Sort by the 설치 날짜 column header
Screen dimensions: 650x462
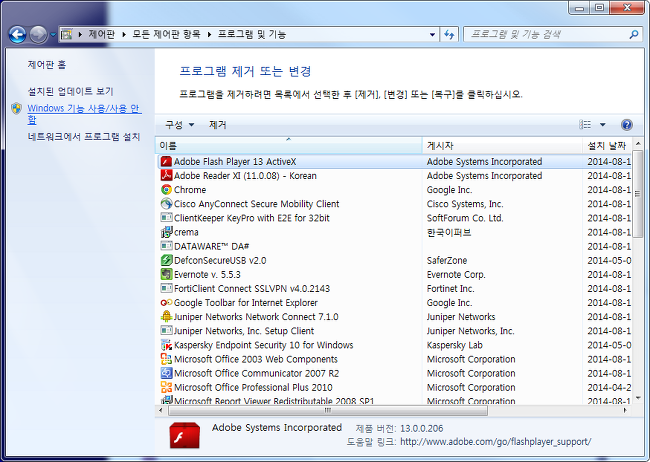(x=607, y=146)
